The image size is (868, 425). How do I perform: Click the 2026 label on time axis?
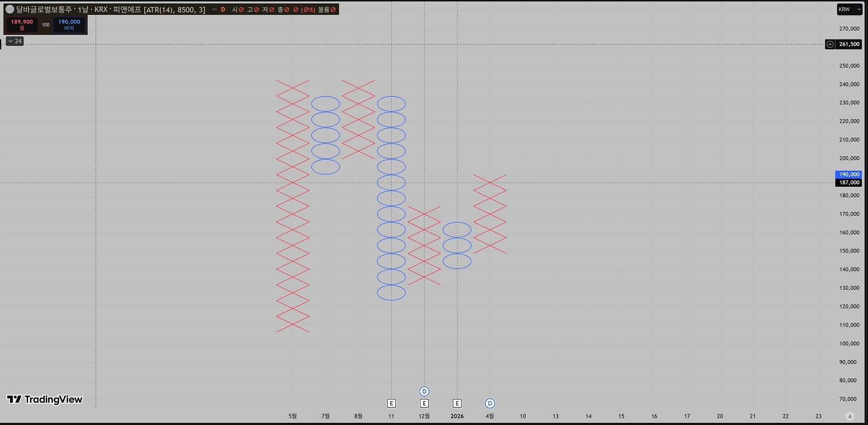(457, 416)
